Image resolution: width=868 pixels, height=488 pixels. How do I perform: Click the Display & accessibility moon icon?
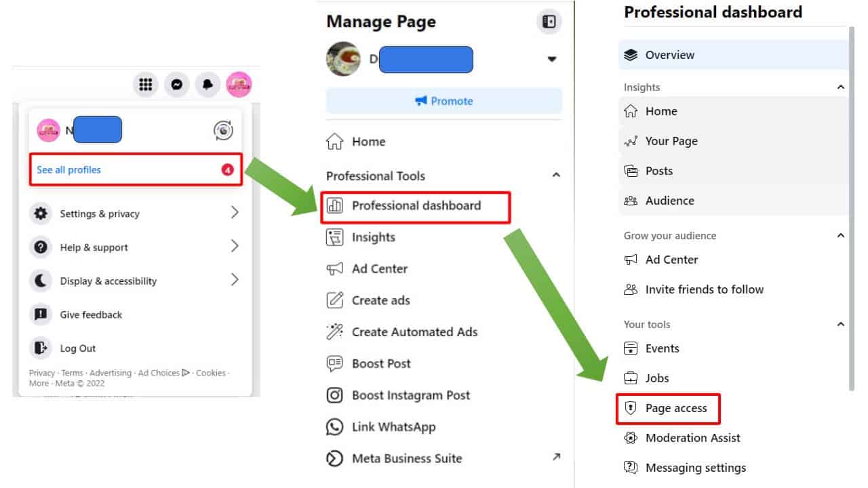[x=41, y=281]
